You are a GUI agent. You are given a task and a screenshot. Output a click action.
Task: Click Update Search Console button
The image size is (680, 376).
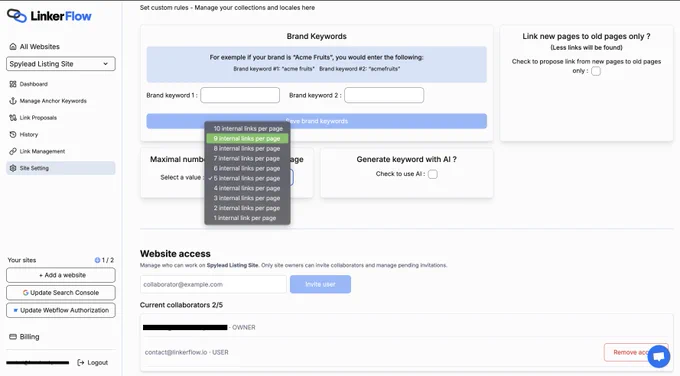coord(61,293)
